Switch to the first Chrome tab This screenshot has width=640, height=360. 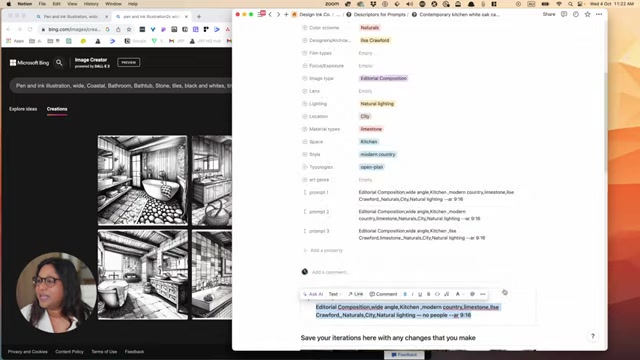tap(71, 17)
